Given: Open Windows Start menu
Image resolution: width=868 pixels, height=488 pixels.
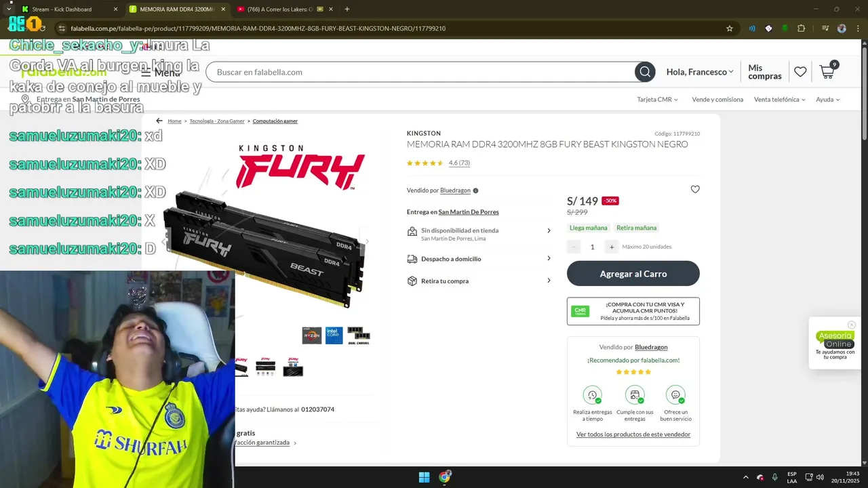Looking at the screenshot, I should coord(424,477).
